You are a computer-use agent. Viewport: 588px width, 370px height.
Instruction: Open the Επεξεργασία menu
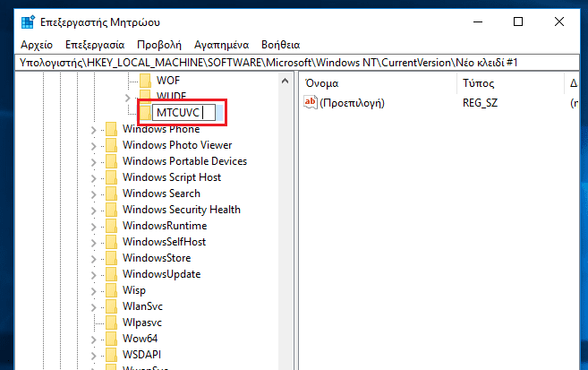(x=95, y=45)
